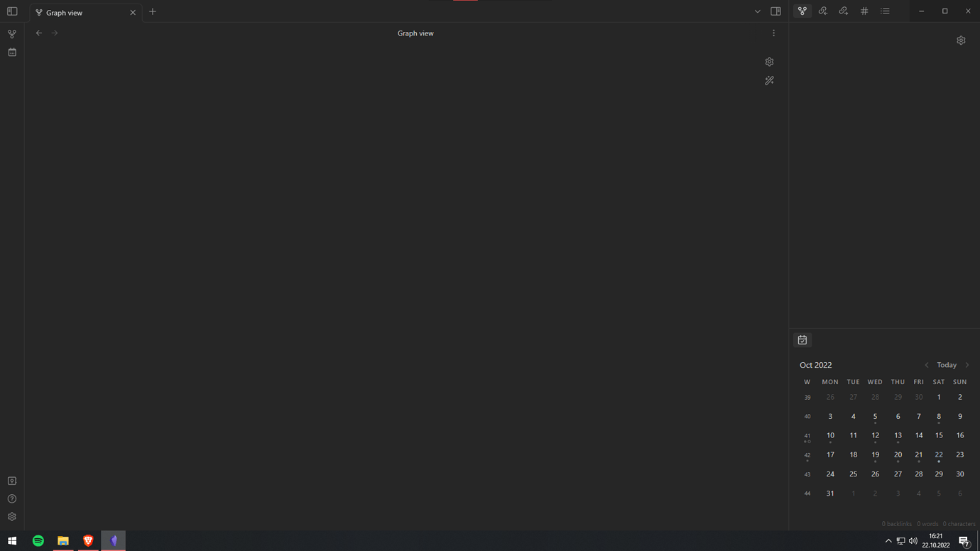Go to next month in calendar
This screenshot has height=551, width=980.
[967, 365]
